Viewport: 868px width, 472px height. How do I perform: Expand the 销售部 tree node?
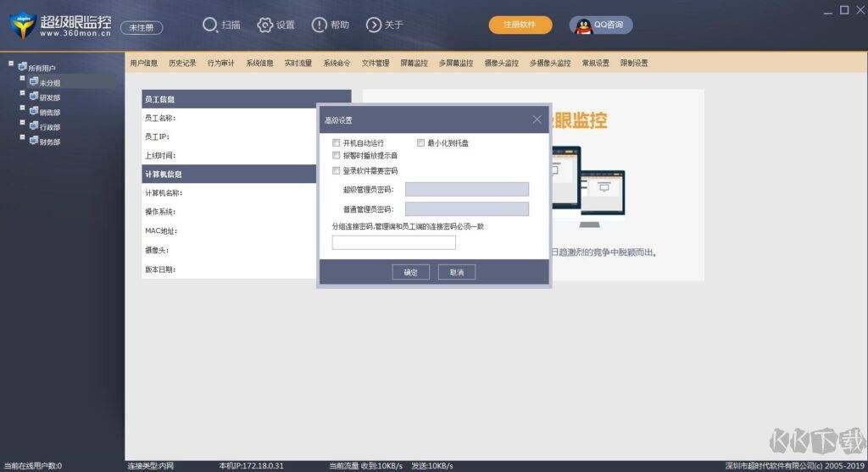coord(22,108)
